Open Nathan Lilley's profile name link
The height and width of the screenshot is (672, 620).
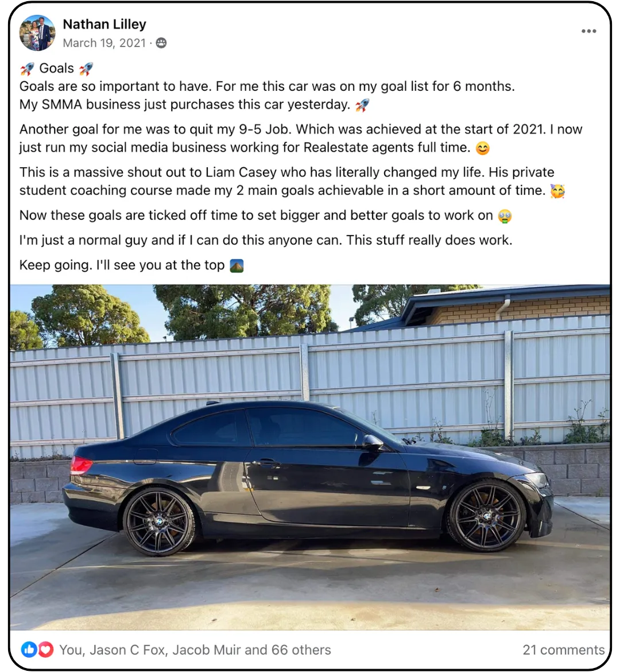pyautogui.click(x=104, y=25)
